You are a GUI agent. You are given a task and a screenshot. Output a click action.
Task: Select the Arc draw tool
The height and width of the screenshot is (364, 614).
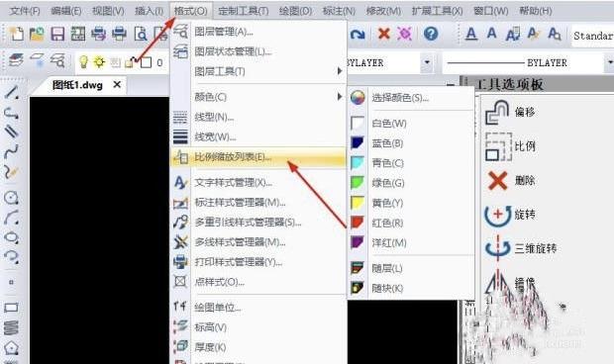11,218
